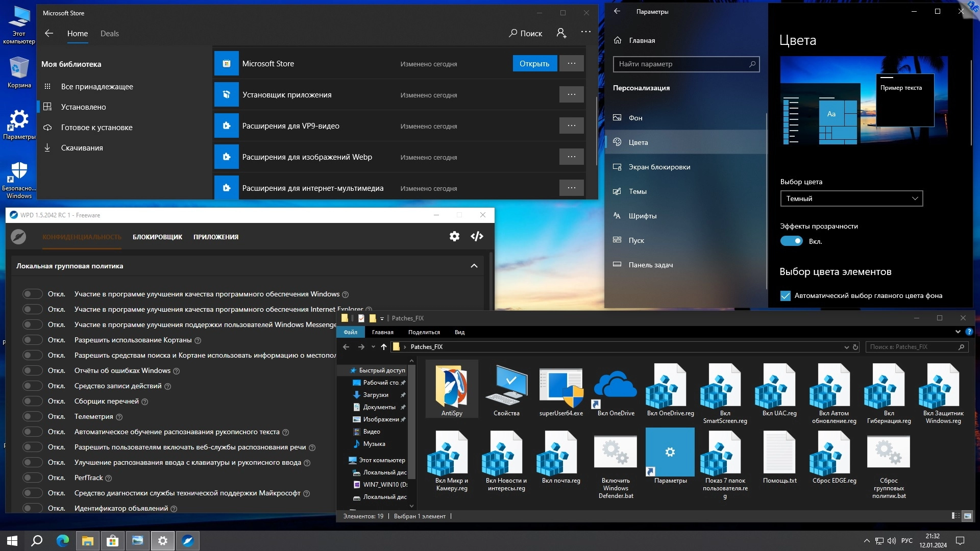This screenshot has width=980, height=551.
Task: Select Темы in Settings sidebar
Action: (x=638, y=191)
